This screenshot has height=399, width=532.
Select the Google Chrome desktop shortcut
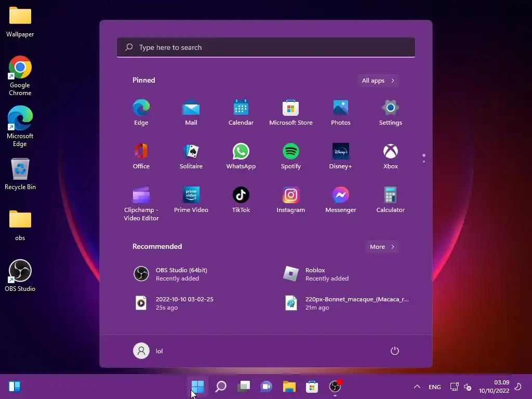(x=20, y=76)
